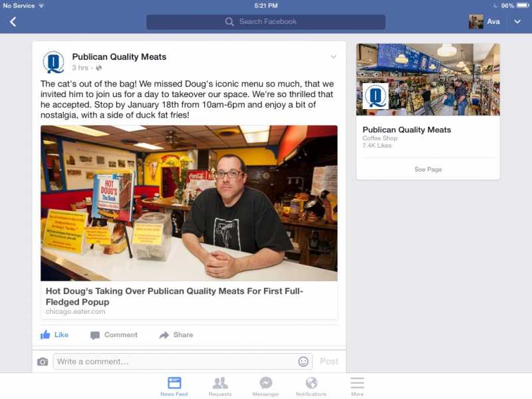Share the Hot Doug's post
532x399 pixels.
click(176, 335)
